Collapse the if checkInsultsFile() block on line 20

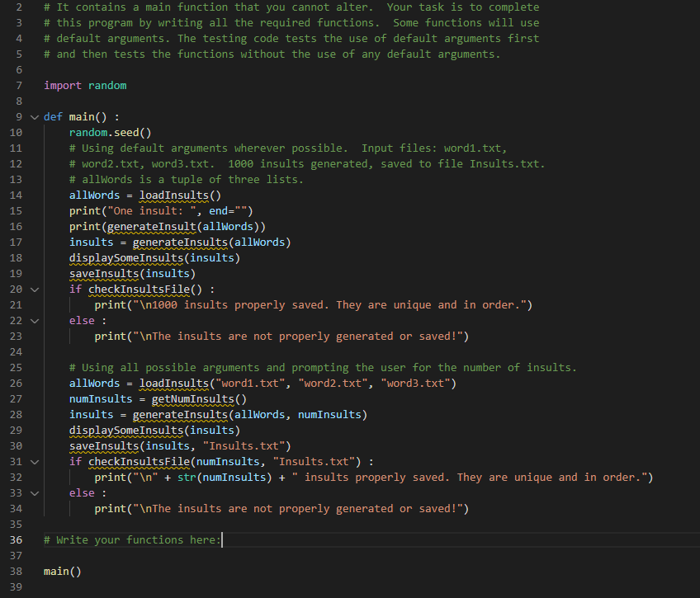point(34,289)
